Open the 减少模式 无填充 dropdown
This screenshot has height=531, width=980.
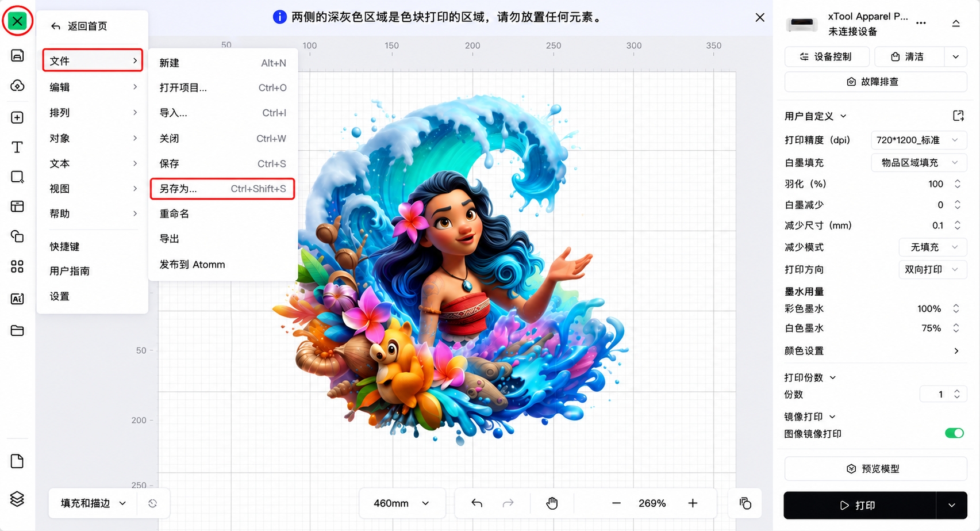[x=932, y=247]
